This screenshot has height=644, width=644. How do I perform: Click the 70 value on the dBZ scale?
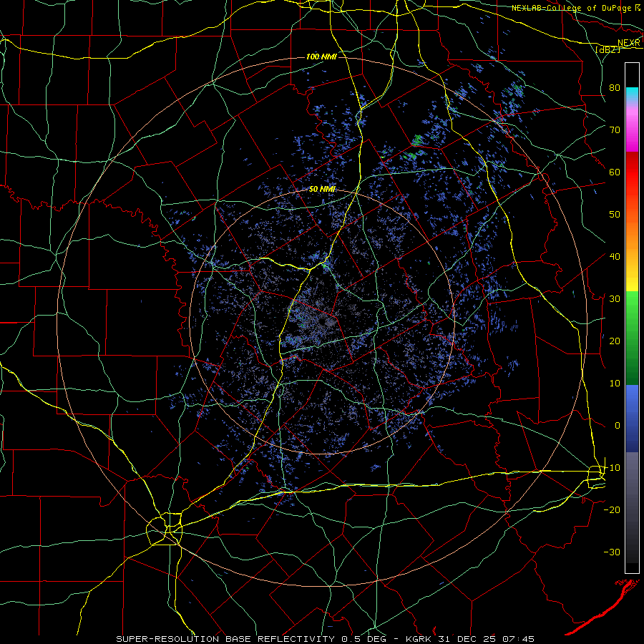[615, 130]
